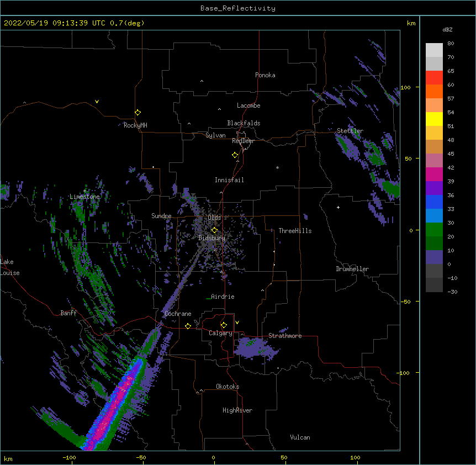This screenshot has height=465, width=476.
Task: Click the yellow diamond marker above Calgary
Action: (224, 325)
